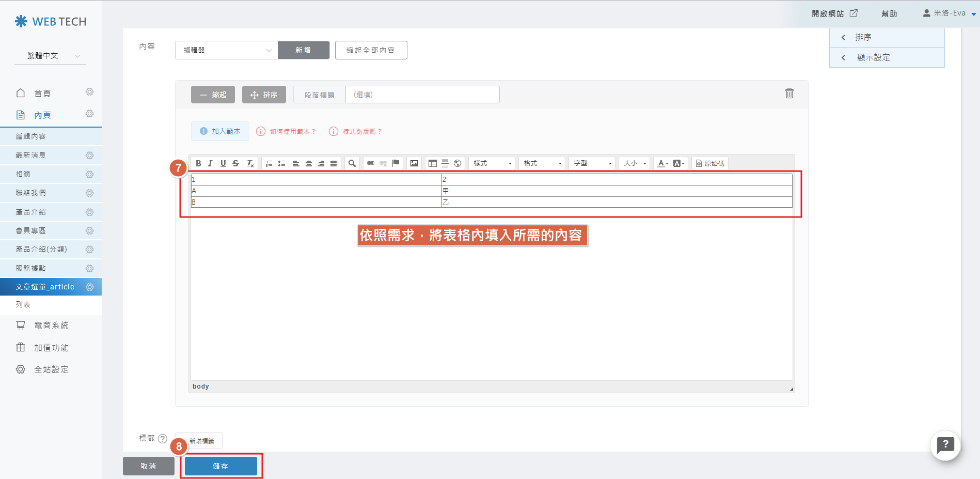Open the floating help question-mark bubble
The height and width of the screenshot is (479, 980).
click(x=945, y=445)
